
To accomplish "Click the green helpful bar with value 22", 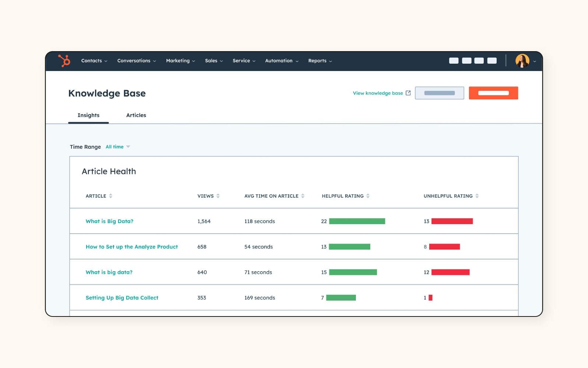I will pyautogui.click(x=357, y=221).
